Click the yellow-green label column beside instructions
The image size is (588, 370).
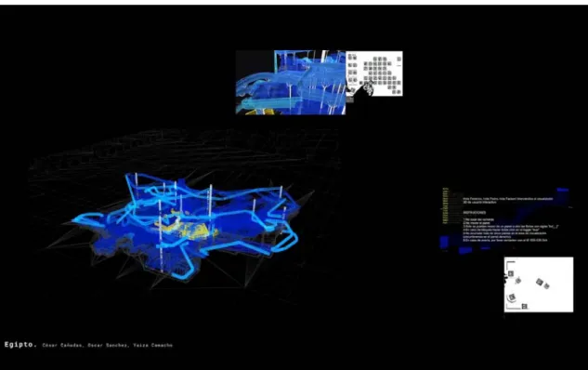[446, 206]
